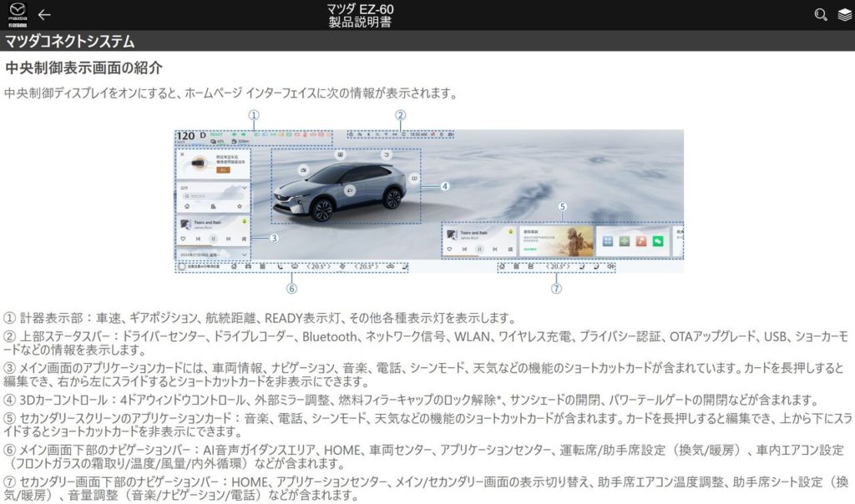This screenshot has width=855, height=504.
Task: Click the back arrow in the header
Action: pyautogui.click(x=44, y=14)
